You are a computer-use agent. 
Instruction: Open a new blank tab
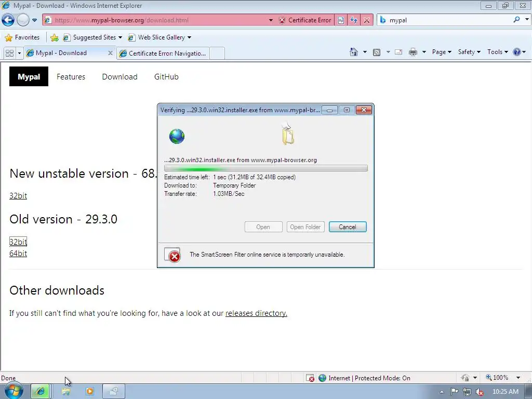tap(217, 54)
